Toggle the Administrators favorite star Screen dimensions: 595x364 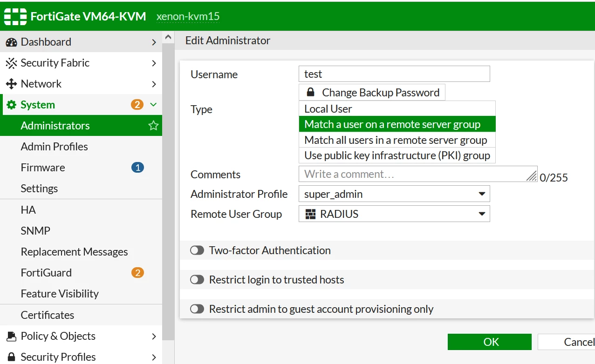point(153,126)
